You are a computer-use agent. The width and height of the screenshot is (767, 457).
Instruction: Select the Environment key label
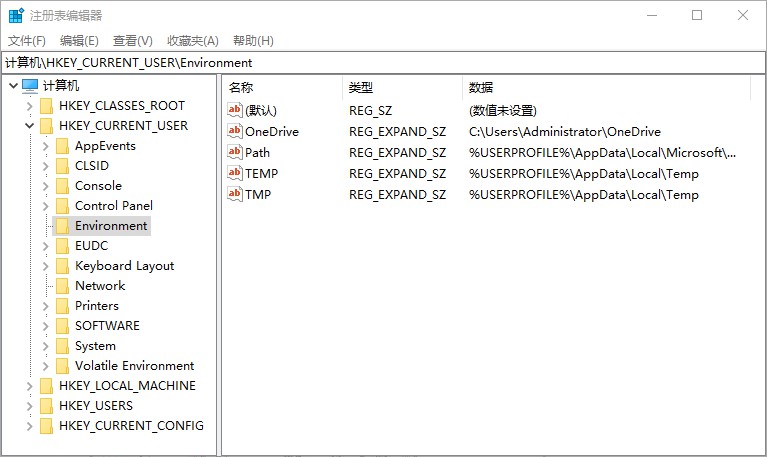tap(111, 226)
